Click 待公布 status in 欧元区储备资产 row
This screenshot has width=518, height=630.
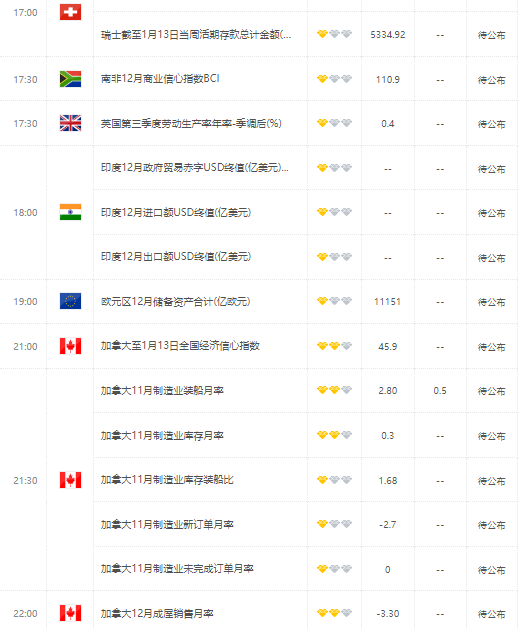(x=491, y=302)
